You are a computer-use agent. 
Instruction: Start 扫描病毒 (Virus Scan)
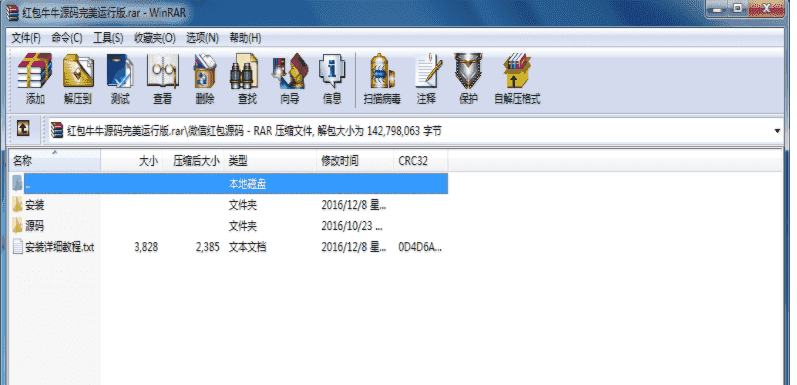[x=382, y=71]
